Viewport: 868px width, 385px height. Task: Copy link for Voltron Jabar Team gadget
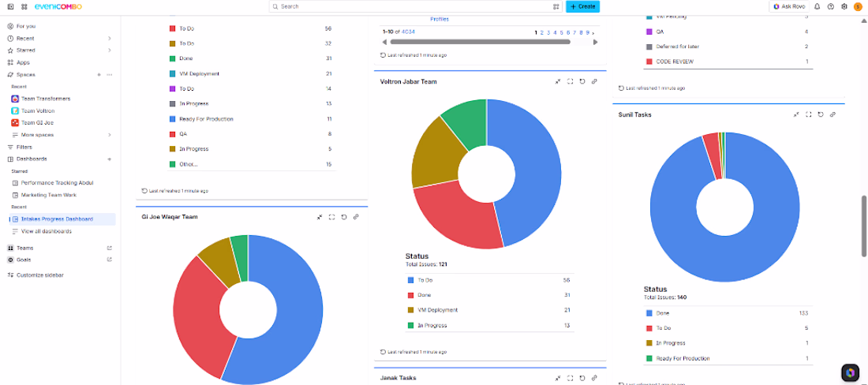[594, 81]
